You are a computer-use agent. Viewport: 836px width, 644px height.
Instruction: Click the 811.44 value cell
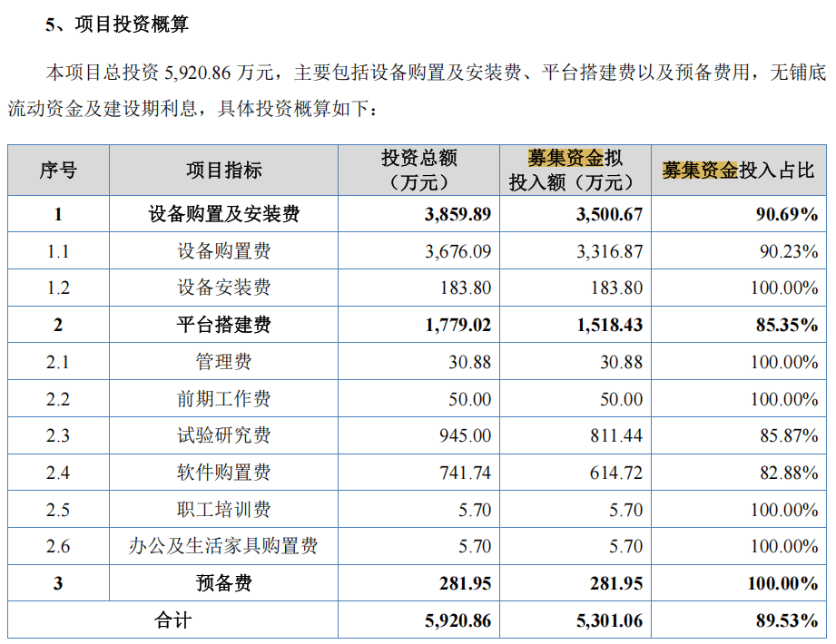pos(615,435)
